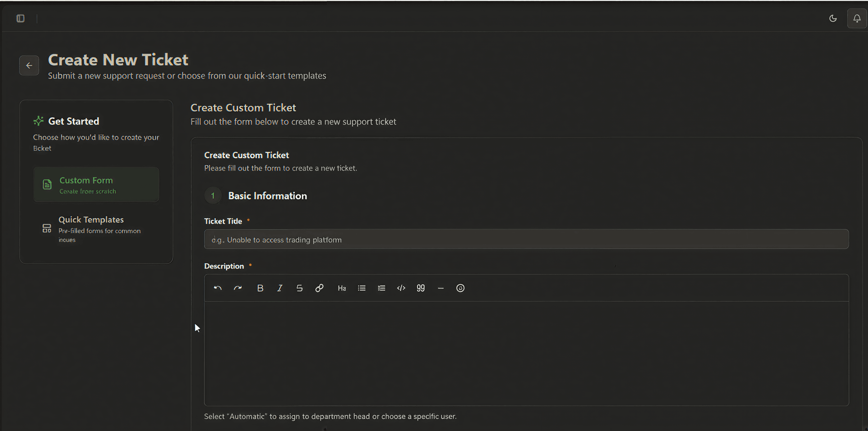Open notifications via the bell icon

857,18
